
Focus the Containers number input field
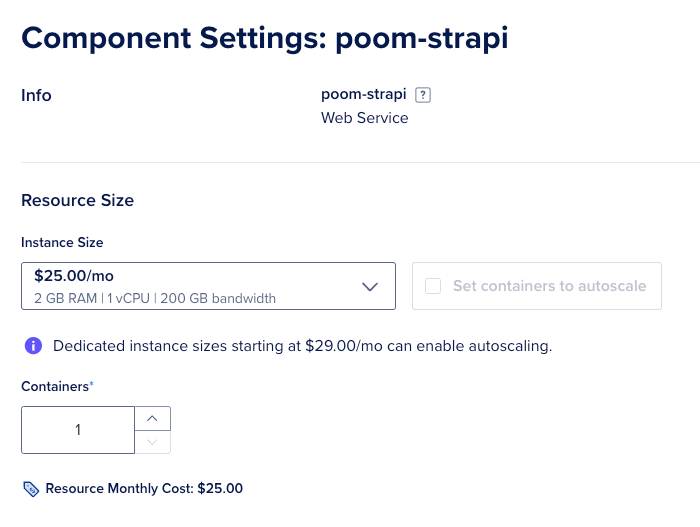tap(78, 430)
